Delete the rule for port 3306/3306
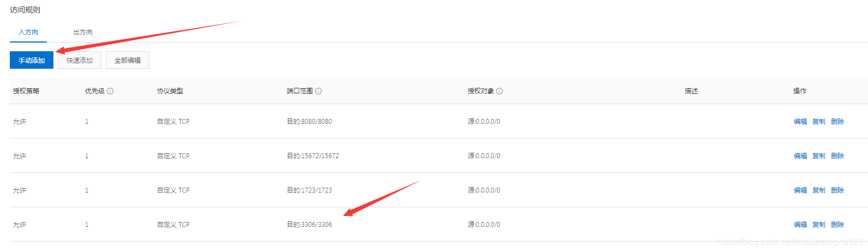This screenshot has width=868, height=252. coord(837,225)
